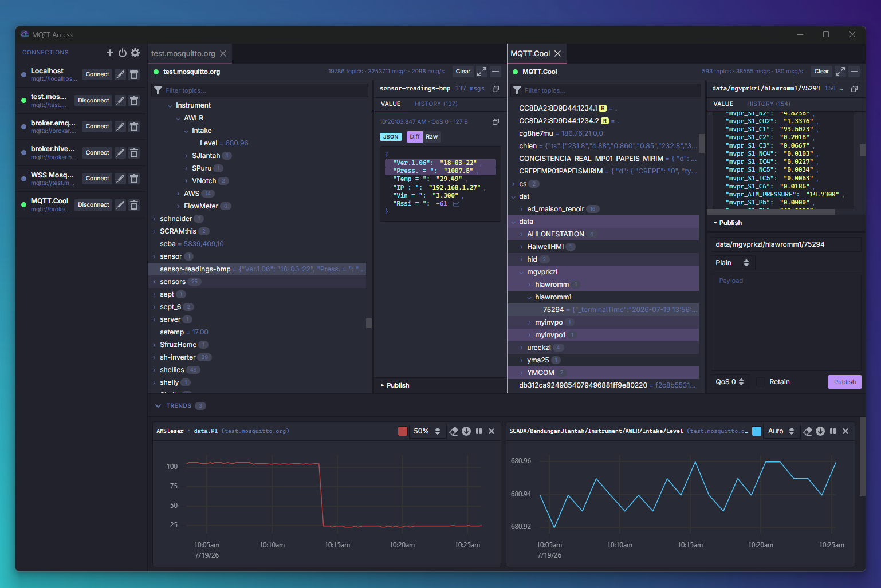
Task: Focus Filter topics field in test.mosquitto.org
Action: click(x=260, y=90)
